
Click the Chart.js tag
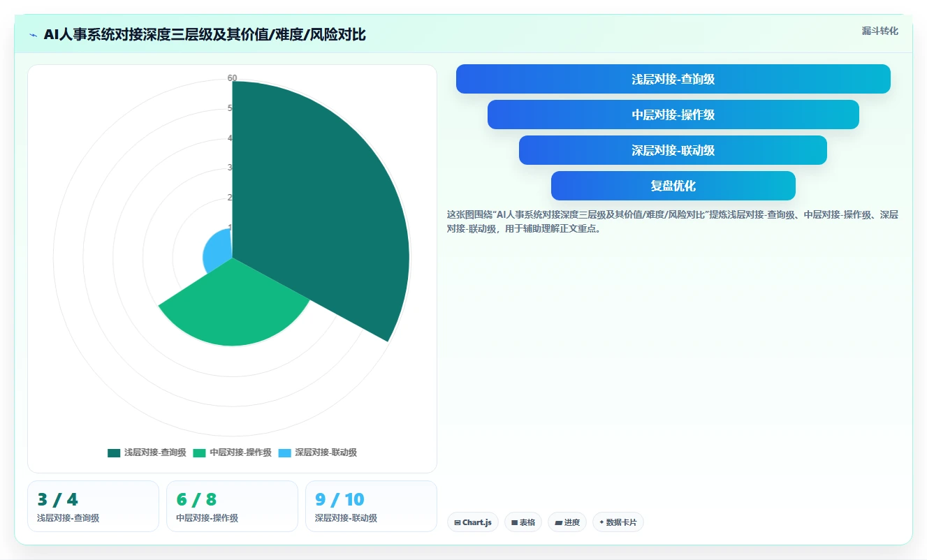pyautogui.click(x=473, y=522)
